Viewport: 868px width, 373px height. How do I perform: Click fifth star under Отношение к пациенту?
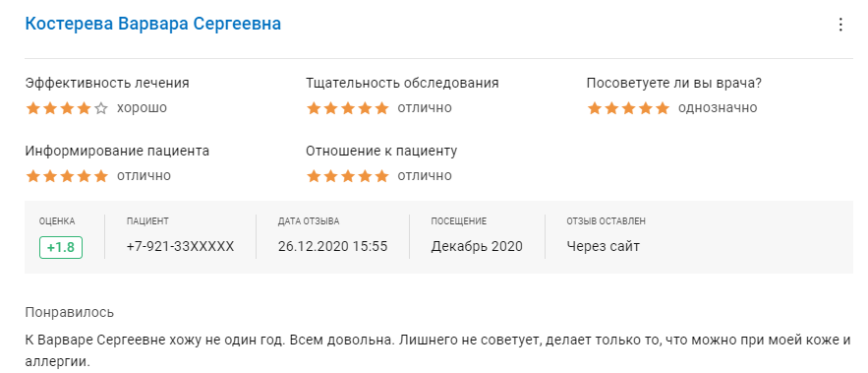382,176
